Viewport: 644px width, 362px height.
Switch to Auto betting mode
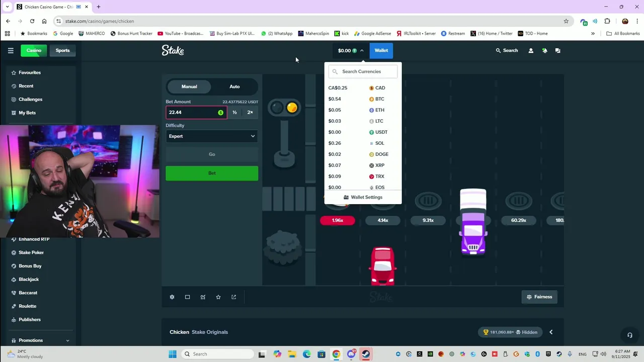click(x=234, y=86)
